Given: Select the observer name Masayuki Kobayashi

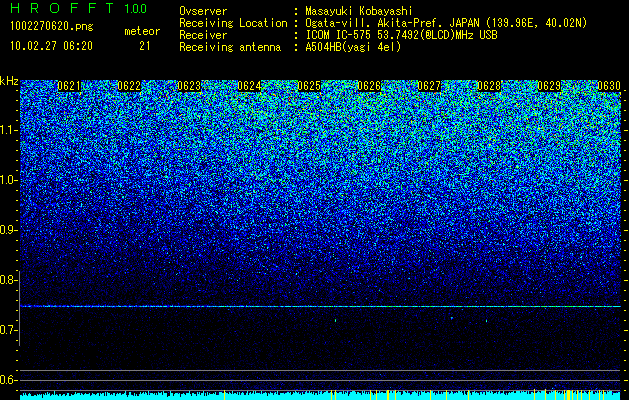Looking at the screenshot, I should (x=359, y=11).
